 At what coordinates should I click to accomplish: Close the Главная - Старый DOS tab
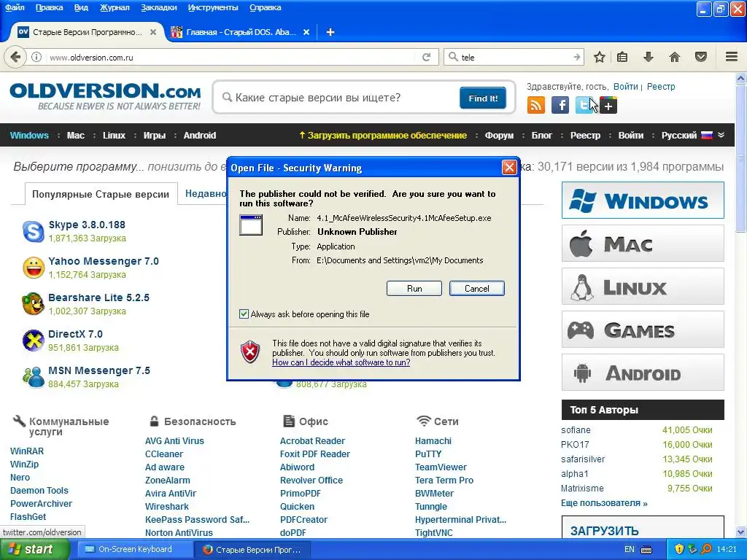pos(306,32)
